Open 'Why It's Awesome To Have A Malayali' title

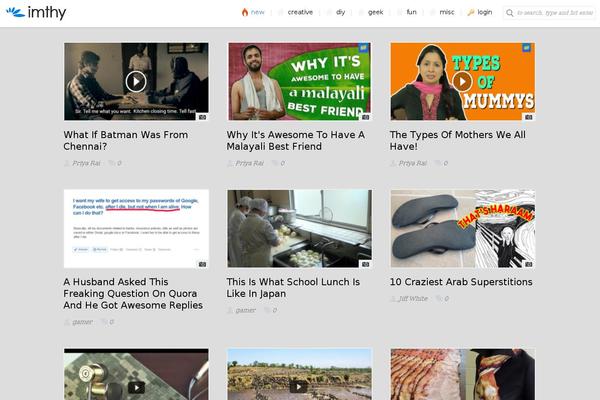click(x=295, y=140)
